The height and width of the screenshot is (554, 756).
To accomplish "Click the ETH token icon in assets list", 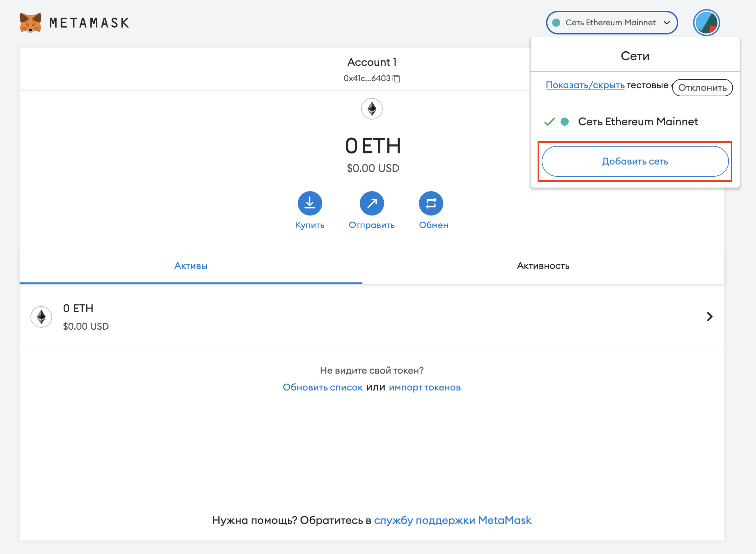I will point(41,317).
